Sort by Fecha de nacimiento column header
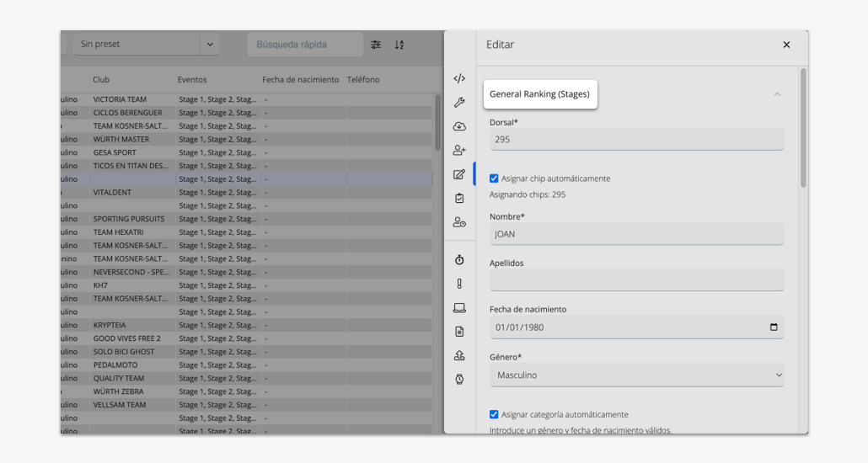Screen dimensions: 868x463 [x=301, y=80]
